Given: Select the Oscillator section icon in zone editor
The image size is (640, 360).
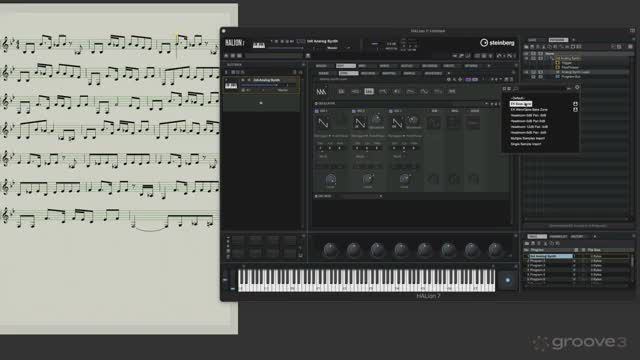Looking at the screenshot, I should [x=369, y=91].
